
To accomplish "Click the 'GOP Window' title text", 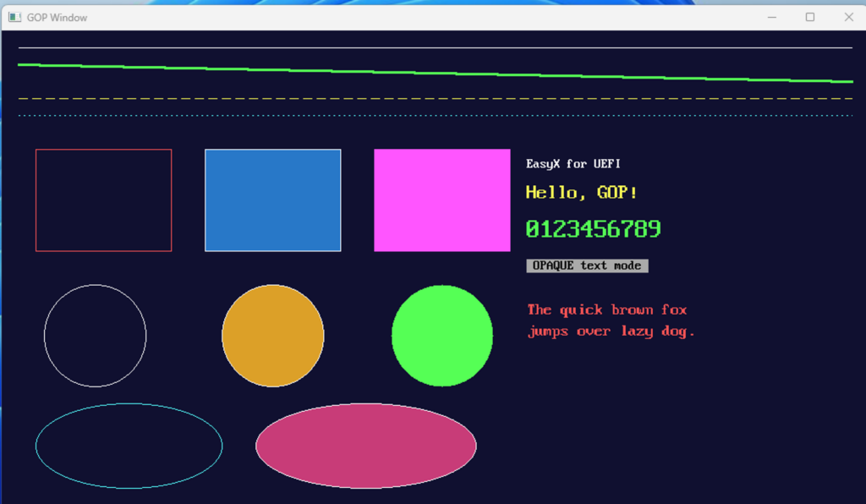I will click(x=57, y=18).
